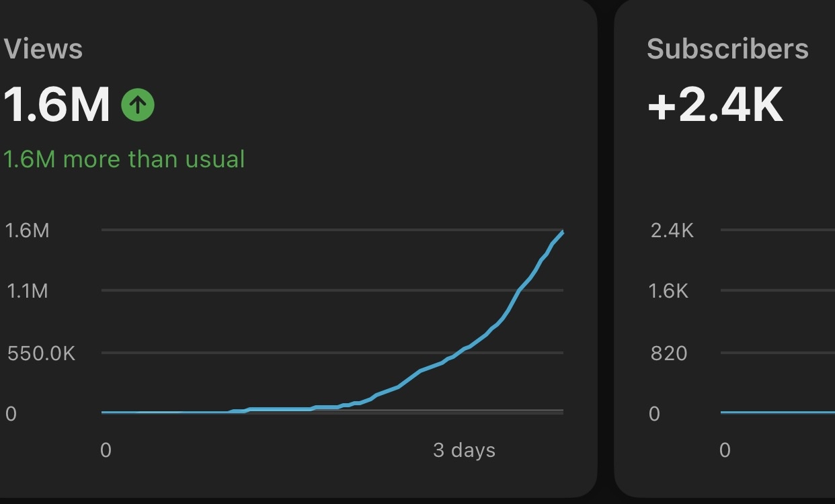Click the 0 label on views x-axis
The height and width of the screenshot is (504, 835).
[106, 451]
